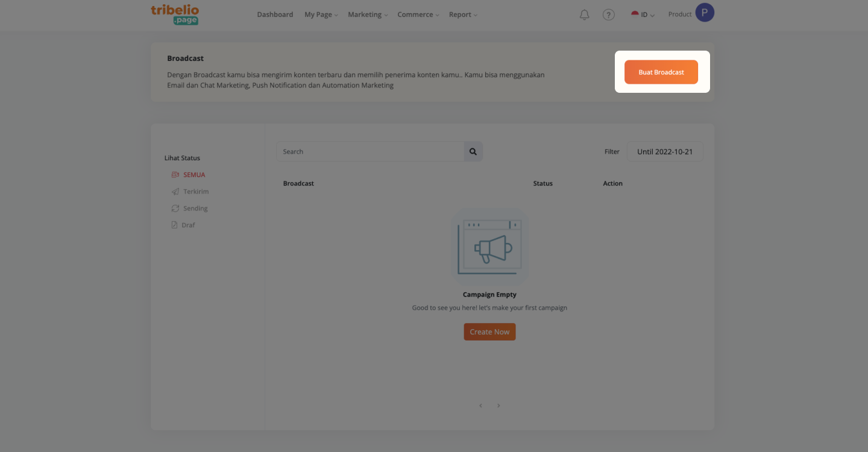The height and width of the screenshot is (452, 868).
Task: Select the SEMUA status filter
Action: point(188,175)
